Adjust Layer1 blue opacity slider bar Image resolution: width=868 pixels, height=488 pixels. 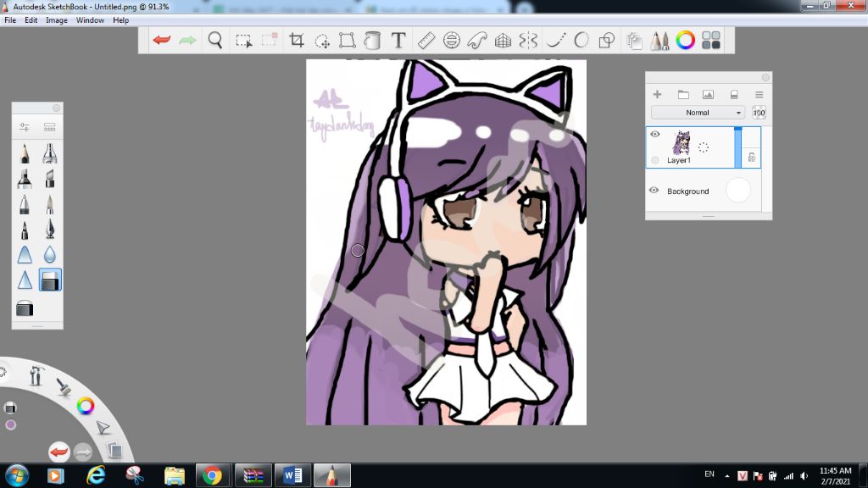[738, 147]
